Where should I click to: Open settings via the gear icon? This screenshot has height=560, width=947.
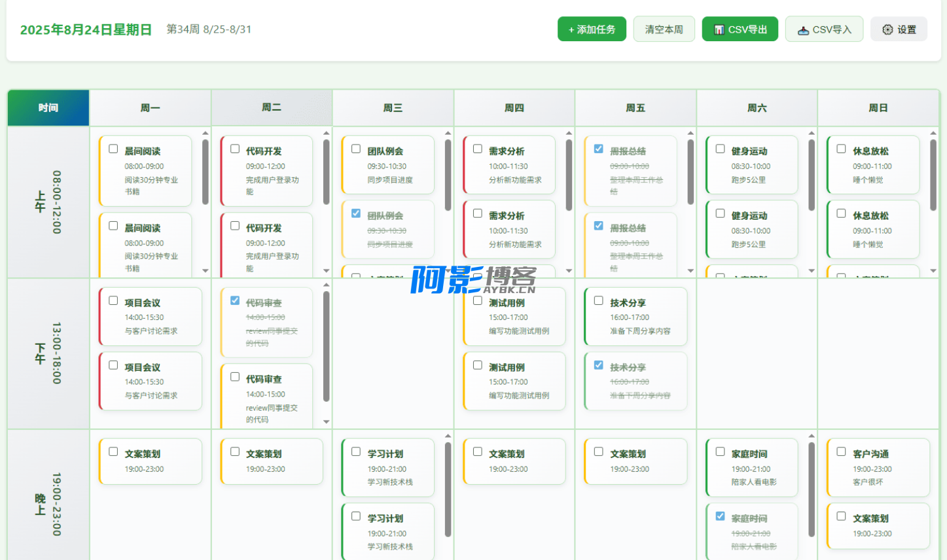(x=887, y=29)
